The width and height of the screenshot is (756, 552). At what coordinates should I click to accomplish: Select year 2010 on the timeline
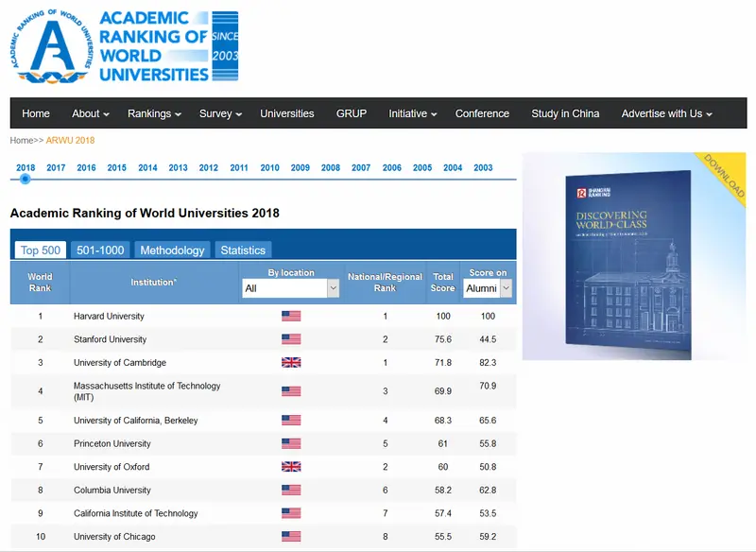pyautogui.click(x=269, y=167)
